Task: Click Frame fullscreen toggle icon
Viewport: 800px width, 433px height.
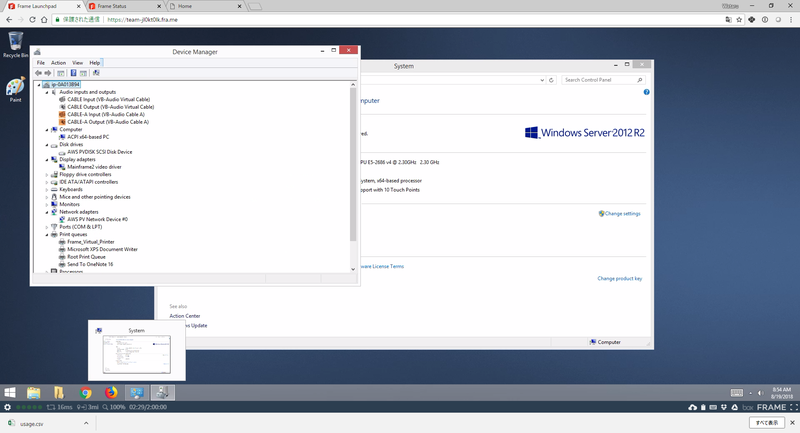Action: coord(793,407)
